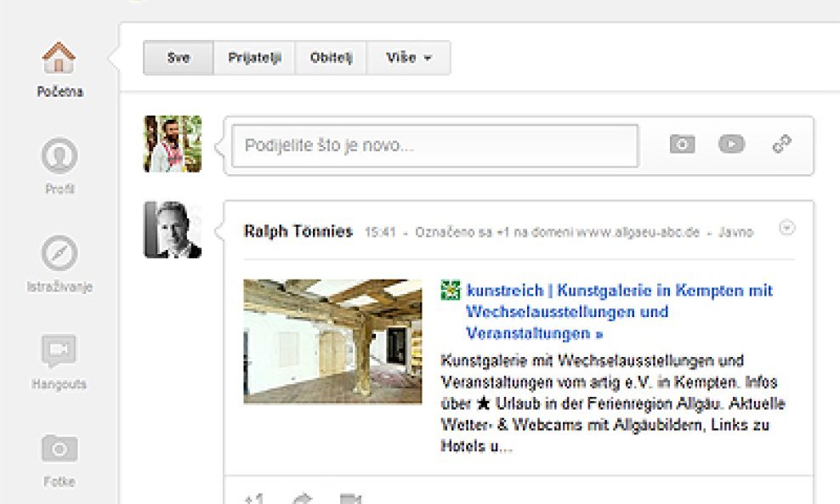Switch to the Prijatelji tab
The height and width of the screenshot is (504, 840).
[x=254, y=58]
